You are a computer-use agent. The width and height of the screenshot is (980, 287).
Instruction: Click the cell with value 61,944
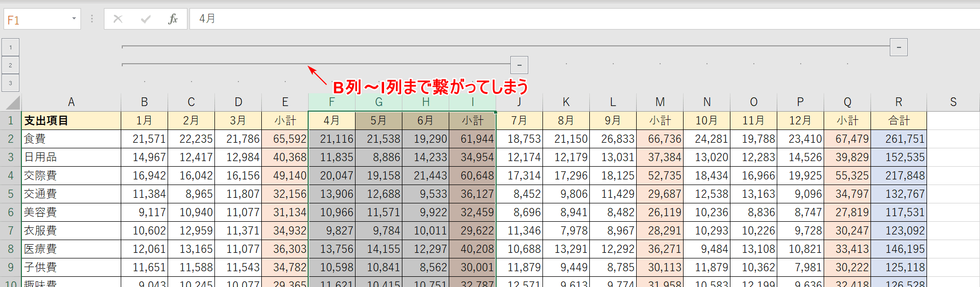(x=472, y=139)
